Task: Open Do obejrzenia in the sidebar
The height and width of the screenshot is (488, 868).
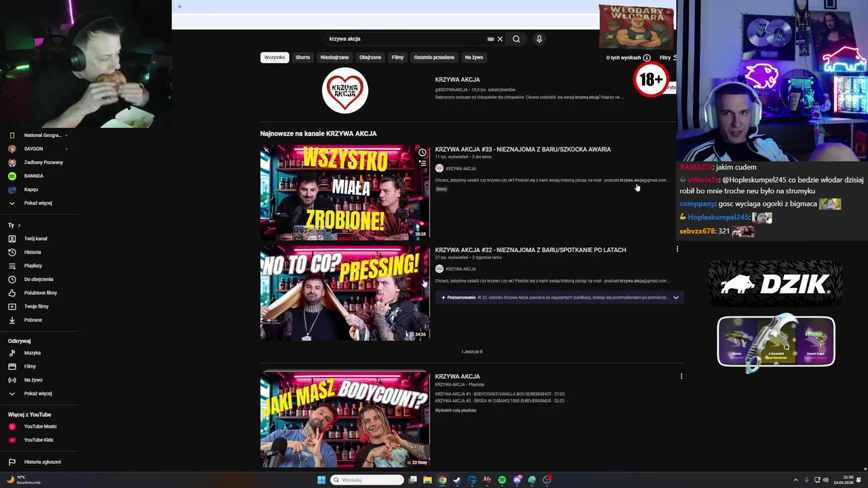Action: [39, 279]
